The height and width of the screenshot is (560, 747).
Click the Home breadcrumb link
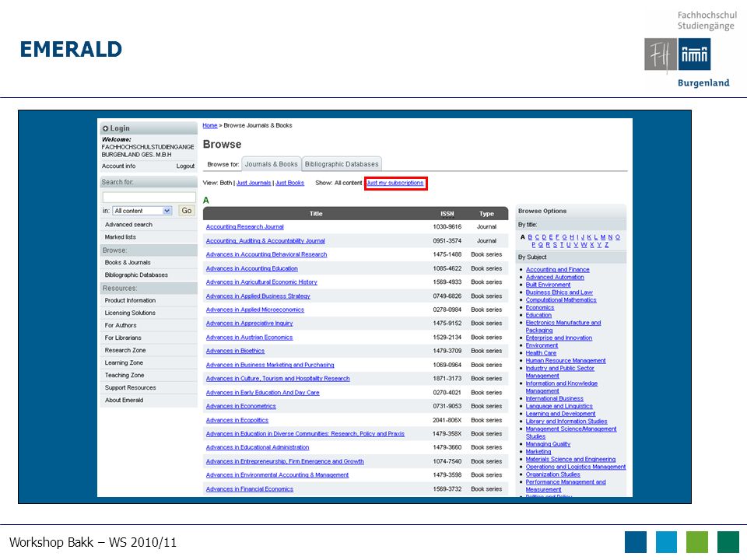pos(209,126)
